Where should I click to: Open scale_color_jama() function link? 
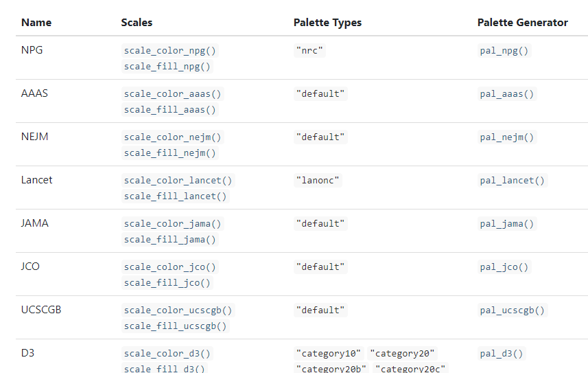tap(173, 224)
